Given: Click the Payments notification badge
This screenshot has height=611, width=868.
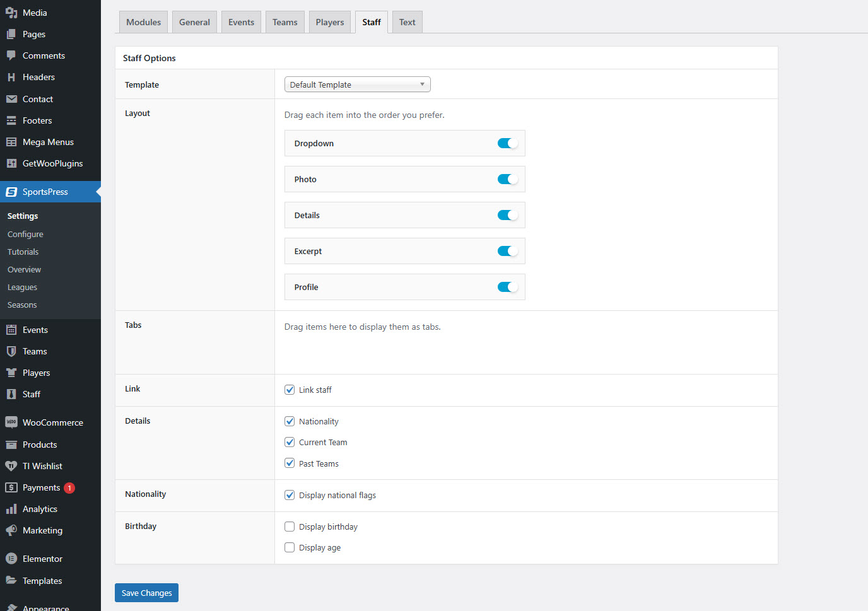Looking at the screenshot, I should [x=69, y=488].
